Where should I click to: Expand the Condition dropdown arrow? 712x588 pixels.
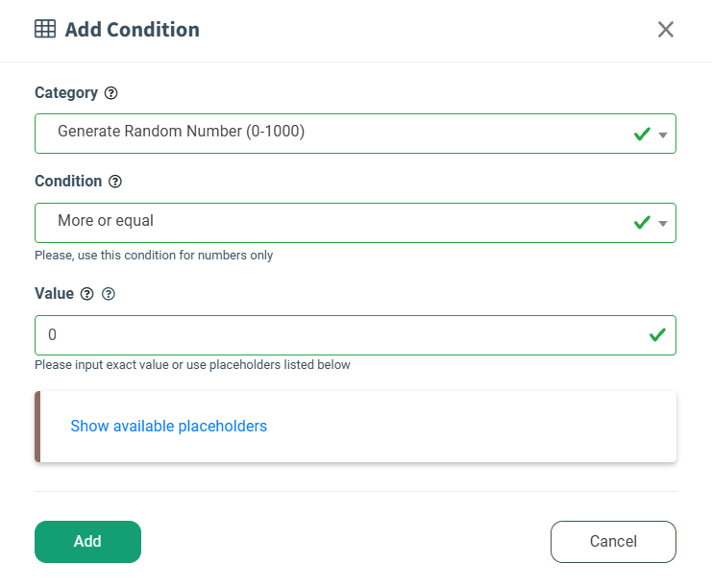coord(663,224)
